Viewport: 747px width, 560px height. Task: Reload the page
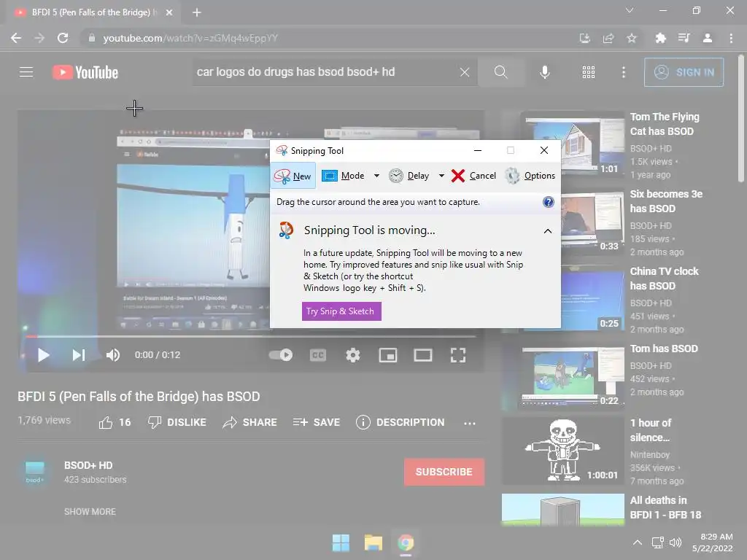[63, 38]
